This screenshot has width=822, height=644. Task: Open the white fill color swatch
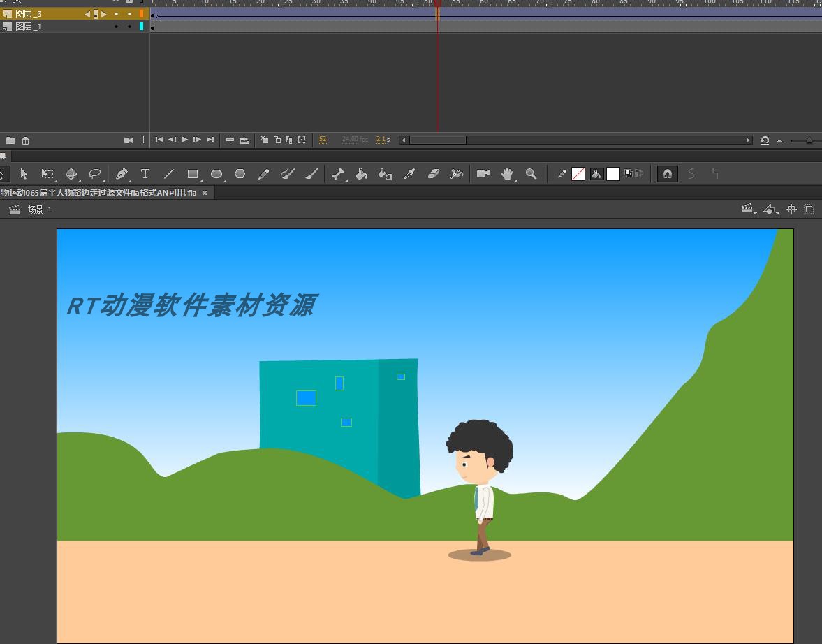(x=613, y=174)
